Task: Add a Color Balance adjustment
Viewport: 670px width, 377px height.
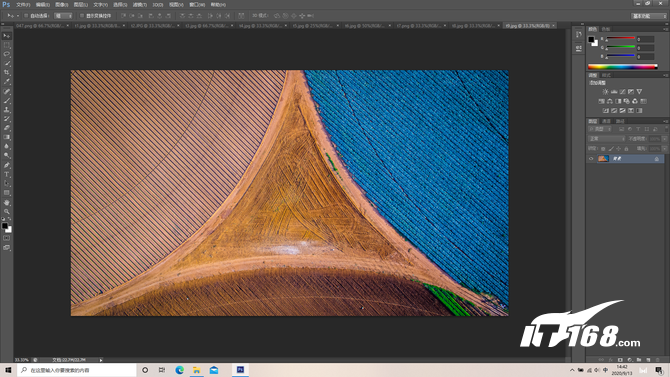Action: [x=610, y=101]
